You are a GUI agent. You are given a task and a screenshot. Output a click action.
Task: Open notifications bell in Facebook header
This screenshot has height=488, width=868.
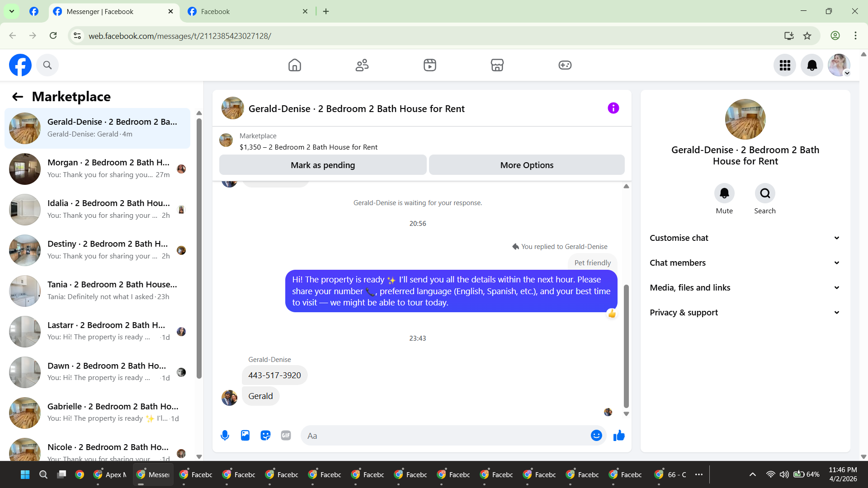pos(812,65)
